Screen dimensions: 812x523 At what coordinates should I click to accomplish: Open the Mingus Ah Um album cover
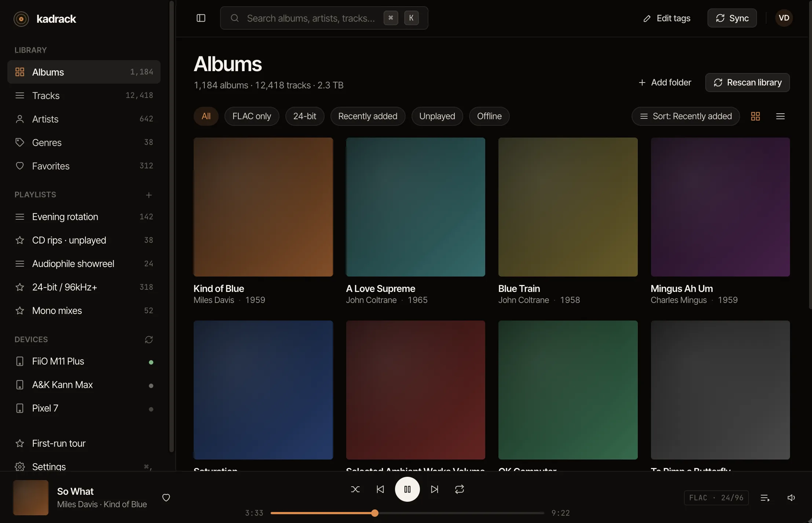click(x=720, y=207)
